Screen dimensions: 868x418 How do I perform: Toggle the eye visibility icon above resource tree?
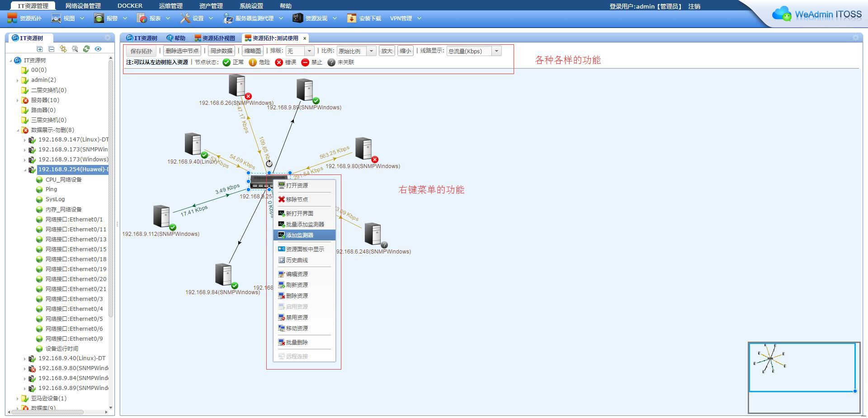coord(98,49)
